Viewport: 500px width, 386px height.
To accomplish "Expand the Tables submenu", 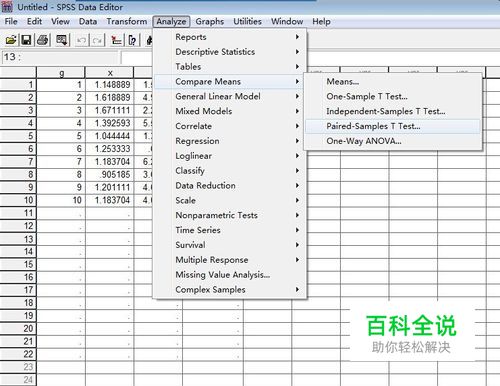I will (x=230, y=67).
